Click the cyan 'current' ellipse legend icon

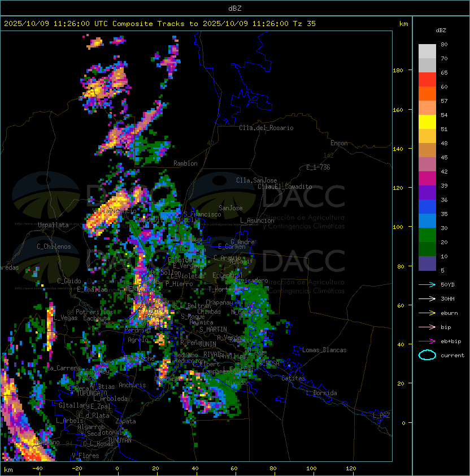427,355
